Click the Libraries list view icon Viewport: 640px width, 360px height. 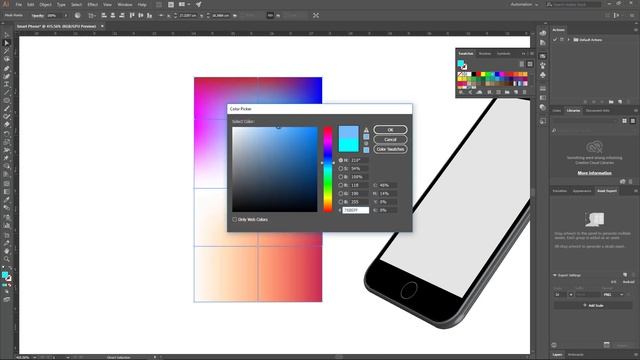pyautogui.click(x=633, y=121)
